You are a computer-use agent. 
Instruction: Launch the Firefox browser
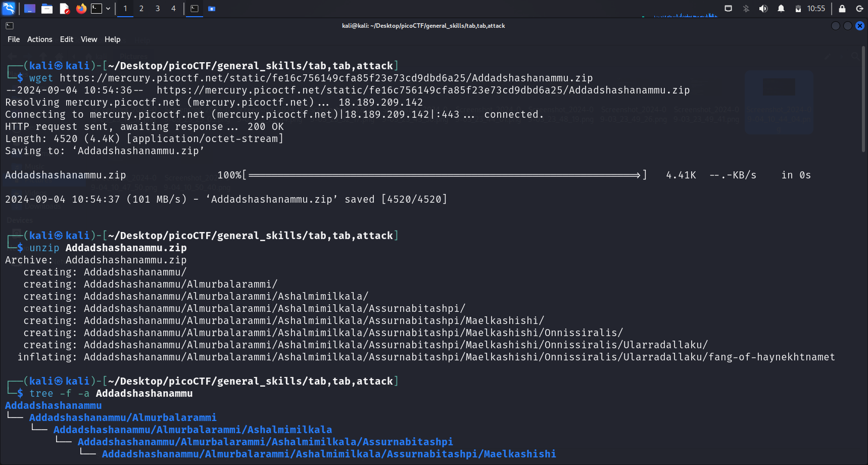81,9
